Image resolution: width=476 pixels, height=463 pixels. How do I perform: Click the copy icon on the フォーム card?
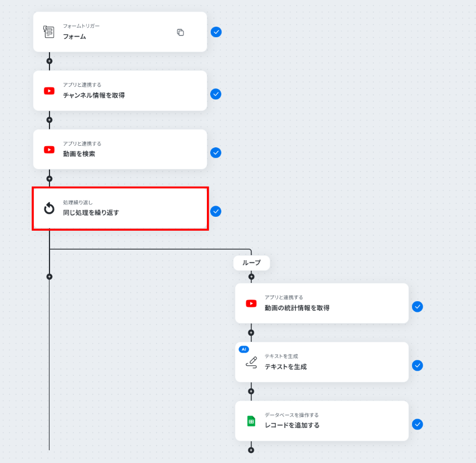pyautogui.click(x=180, y=32)
